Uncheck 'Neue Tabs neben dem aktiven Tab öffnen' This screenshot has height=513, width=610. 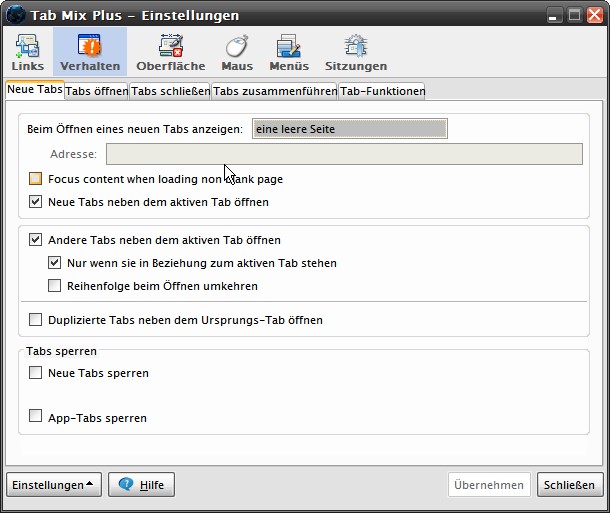[35, 202]
